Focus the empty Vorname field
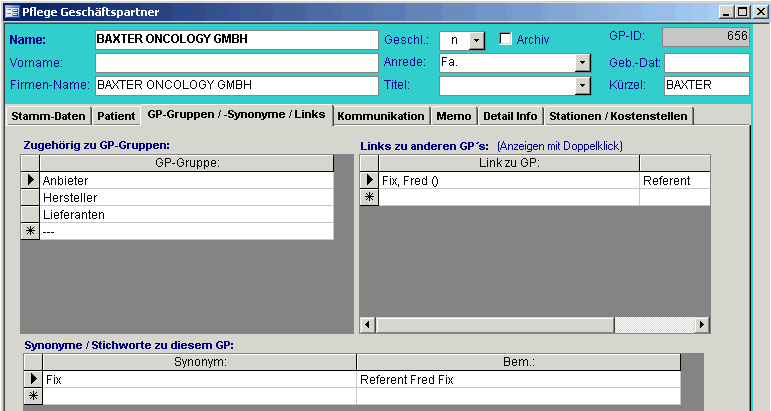The height and width of the screenshot is (411, 771). (237, 63)
